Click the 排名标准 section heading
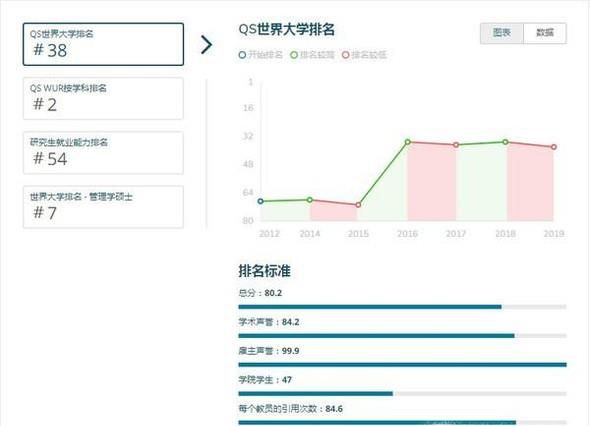 [x=264, y=271]
